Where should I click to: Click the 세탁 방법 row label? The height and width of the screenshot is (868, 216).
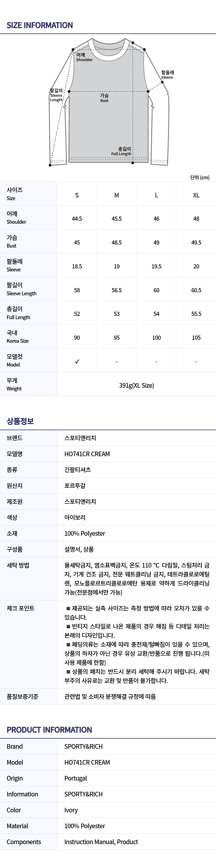(18, 565)
